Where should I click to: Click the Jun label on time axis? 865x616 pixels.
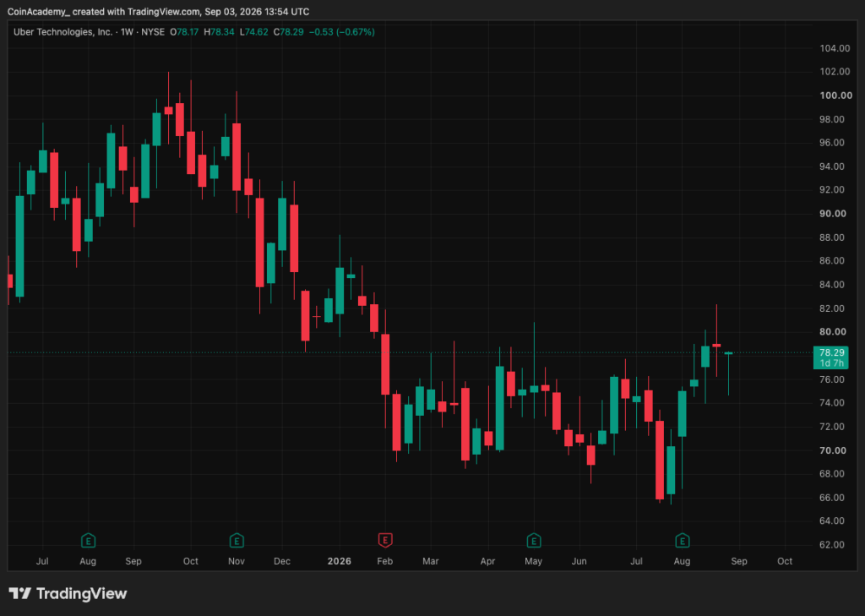tap(579, 561)
